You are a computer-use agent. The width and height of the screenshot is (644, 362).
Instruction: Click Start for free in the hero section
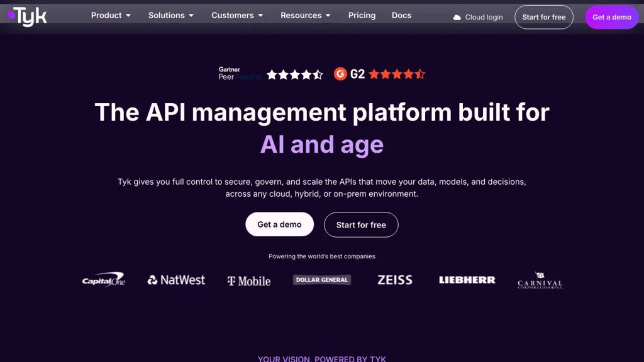pos(361,224)
